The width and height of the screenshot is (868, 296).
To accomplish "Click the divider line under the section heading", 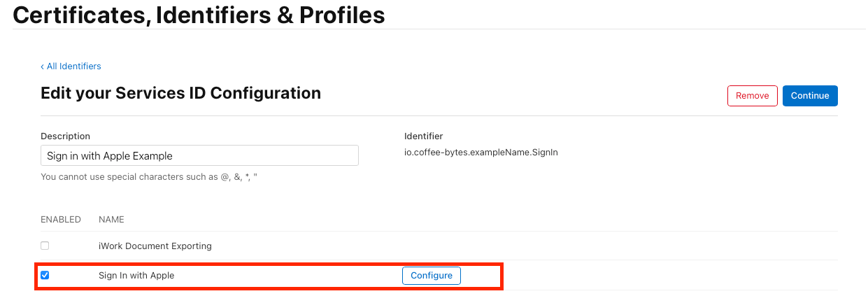I will (439, 115).
